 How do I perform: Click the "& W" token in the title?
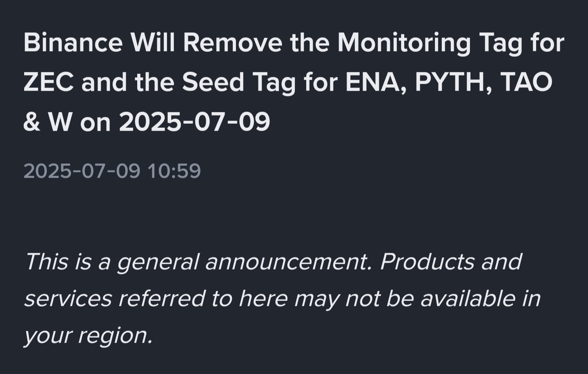pos(48,122)
